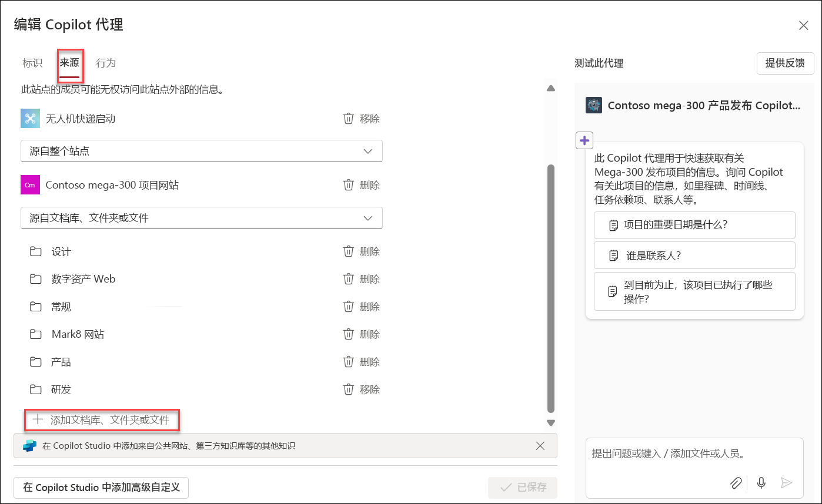Open the 来源 tab
Image resolution: width=822 pixels, height=504 pixels.
69,63
